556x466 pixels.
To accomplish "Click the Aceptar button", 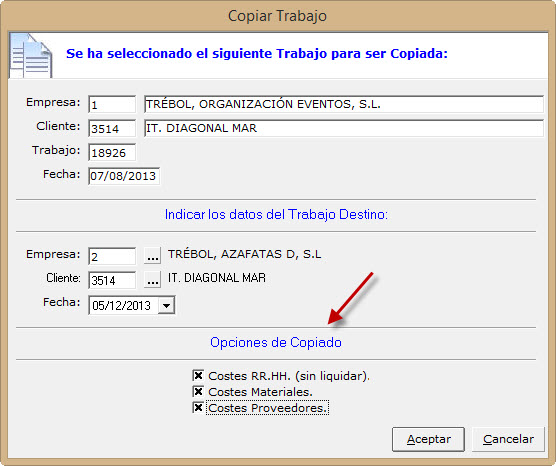I will click(428, 439).
